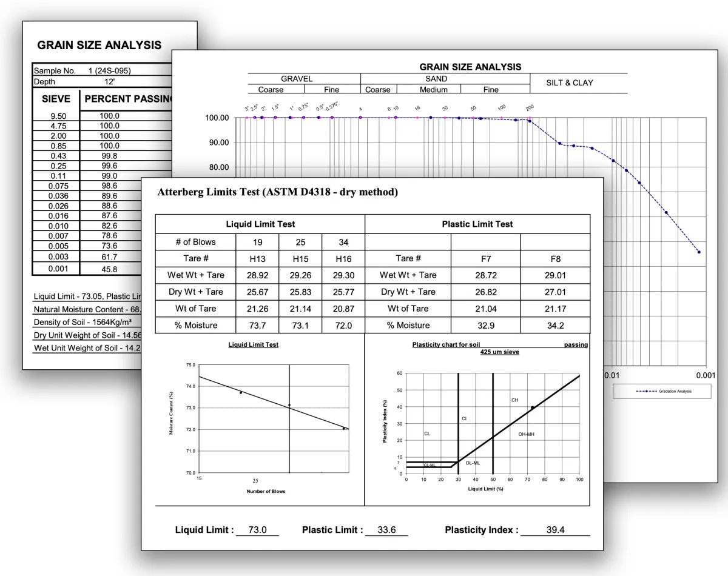Click wet weight value 29.26
This screenshot has width=728, height=576.
[x=301, y=275]
